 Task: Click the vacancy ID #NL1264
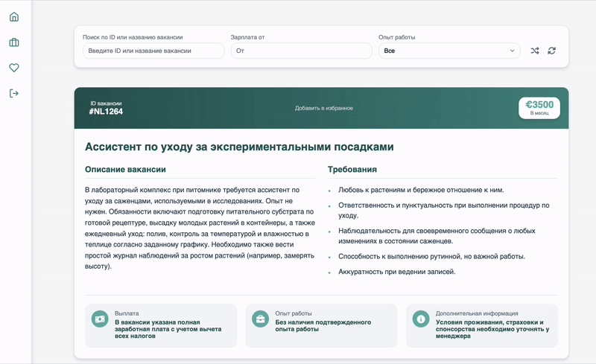point(106,112)
